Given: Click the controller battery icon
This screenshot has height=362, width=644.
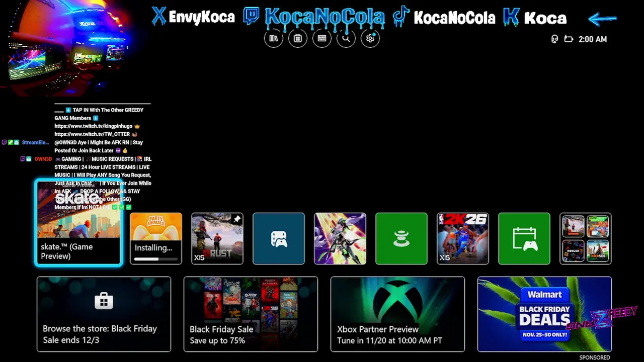Looking at the screenshot, I should (569, 39).
